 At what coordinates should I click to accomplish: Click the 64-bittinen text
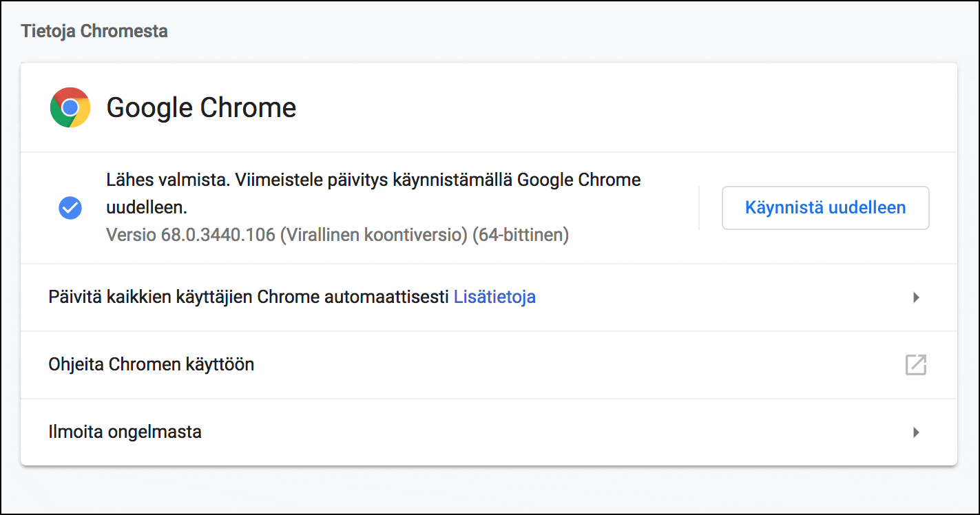520,235
